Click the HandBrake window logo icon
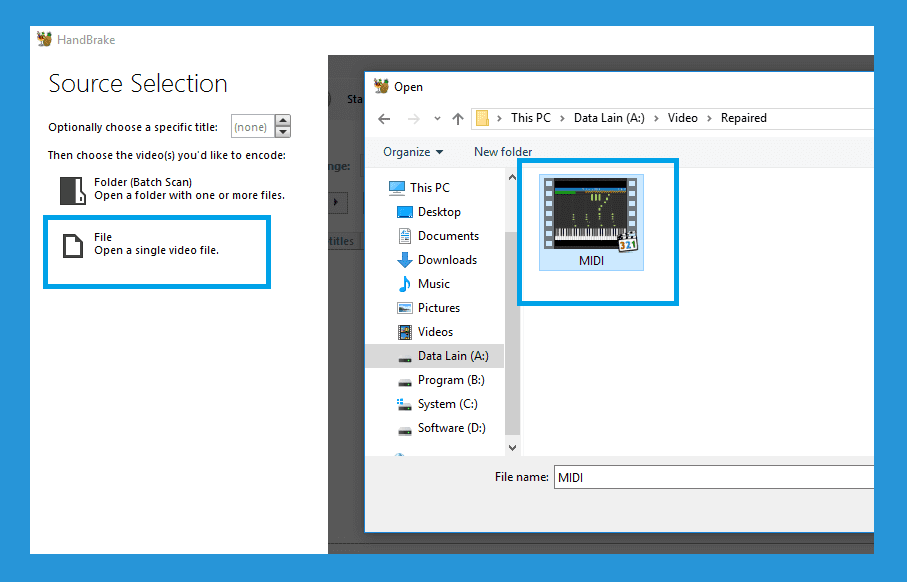 pos(45,39)
